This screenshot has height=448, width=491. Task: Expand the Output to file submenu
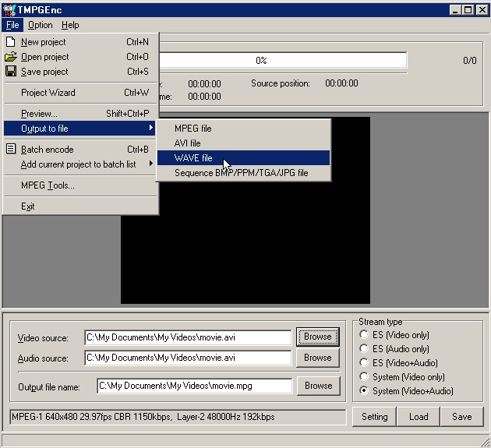(x=79, y=129)
